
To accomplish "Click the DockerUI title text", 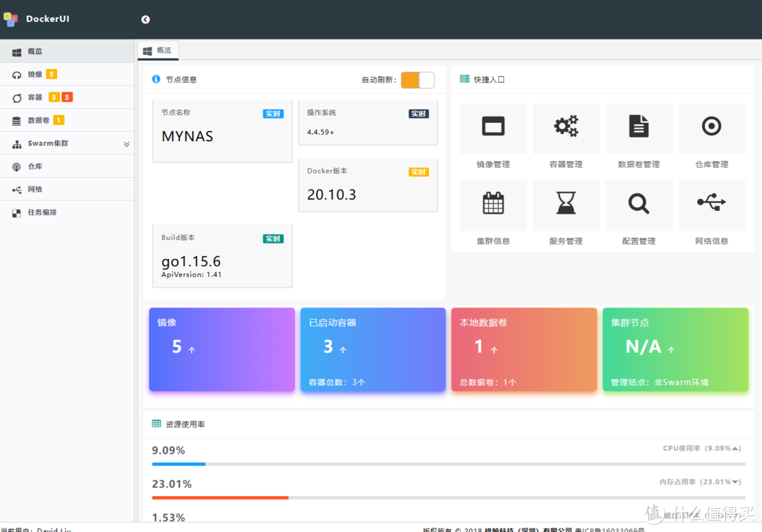I will pos(48,19).
